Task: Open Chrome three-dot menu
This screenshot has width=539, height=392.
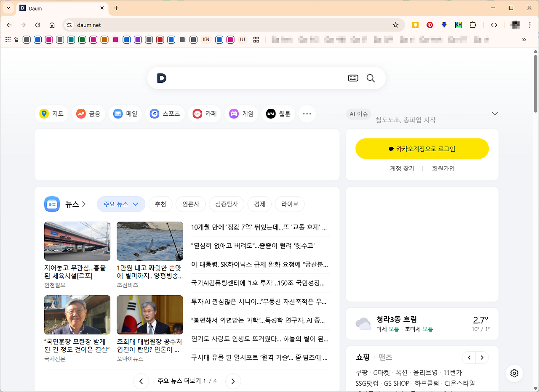Action: tap(530, 25)
